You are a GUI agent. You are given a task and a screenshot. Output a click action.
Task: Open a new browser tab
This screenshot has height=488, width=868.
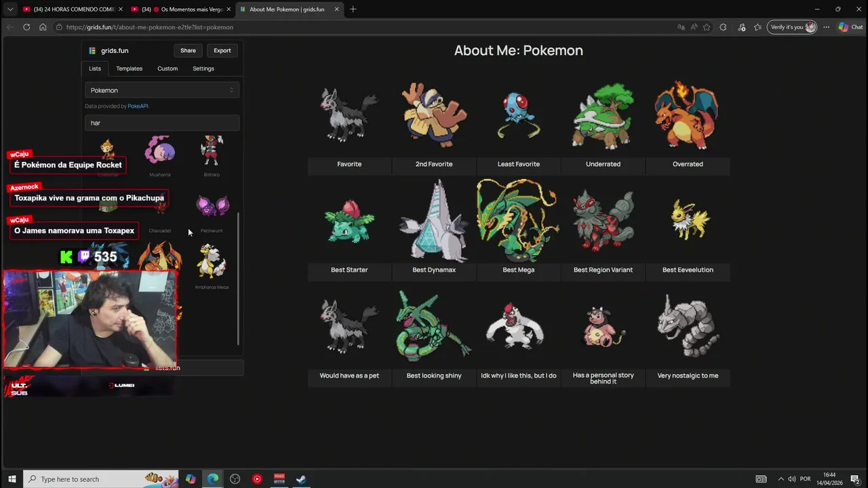[353, 9]
